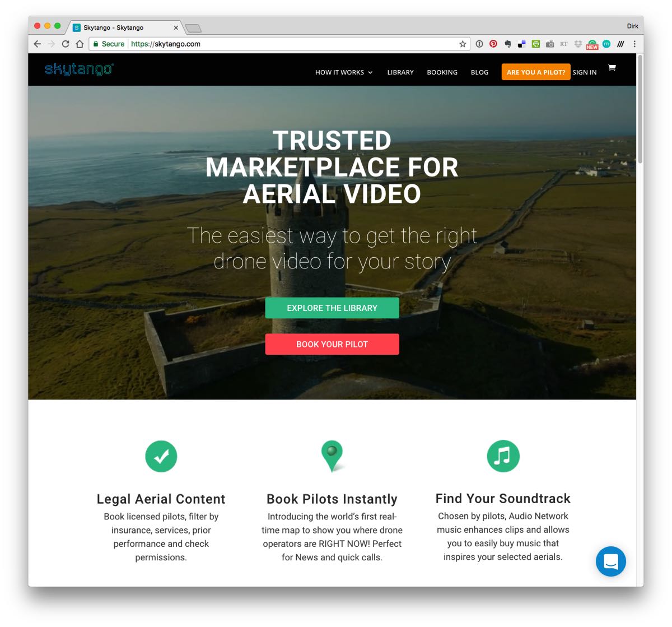
Task: Click the triple-slash extension icon
Action: 620,44
